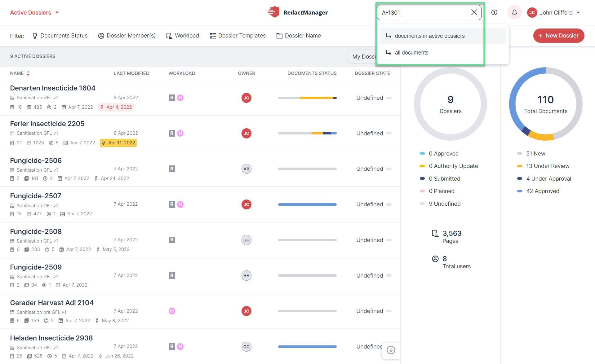The image size is (595, 364).
Task: Select 'documents in active dossiers' search option
Action: pyautogui.click(x=443, y=36)
